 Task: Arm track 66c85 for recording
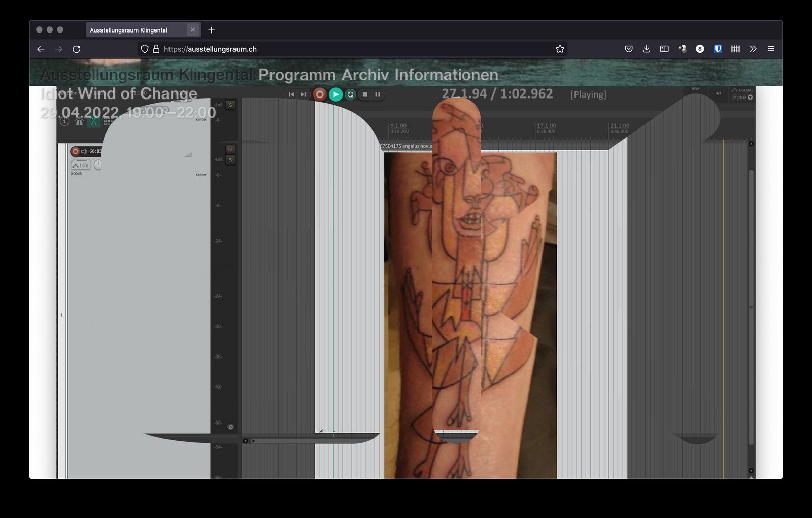tap(75, 151)
